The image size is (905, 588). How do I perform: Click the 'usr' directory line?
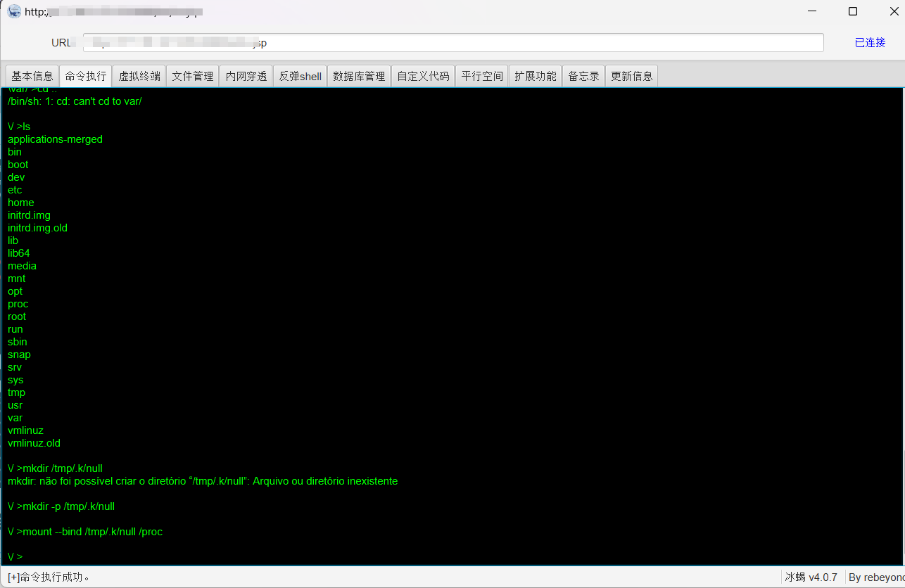tap(15, 405)
